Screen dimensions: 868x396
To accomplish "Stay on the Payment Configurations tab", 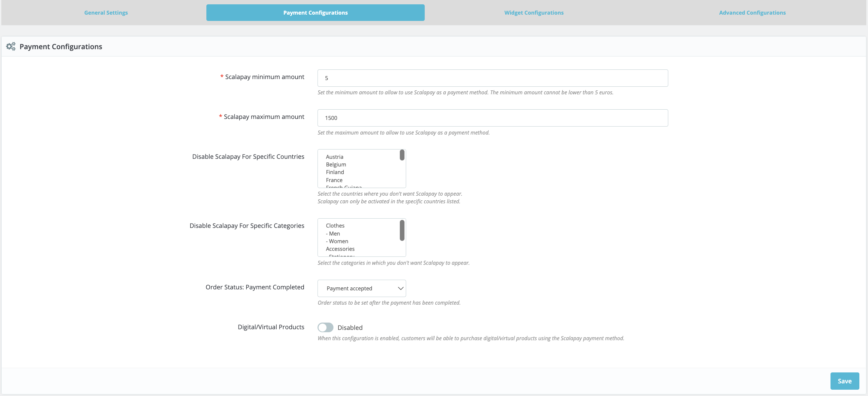I will coord(315,13).
